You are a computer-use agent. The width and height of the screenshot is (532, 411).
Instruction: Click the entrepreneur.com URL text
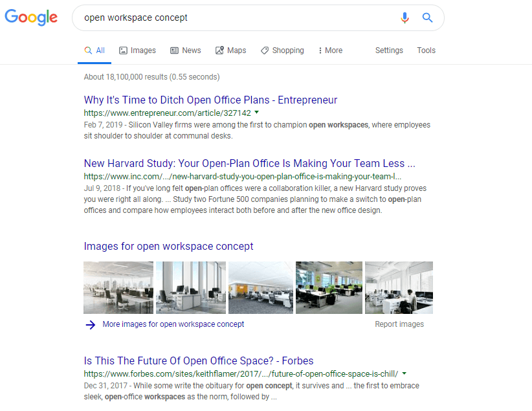[x=167, y=113]
